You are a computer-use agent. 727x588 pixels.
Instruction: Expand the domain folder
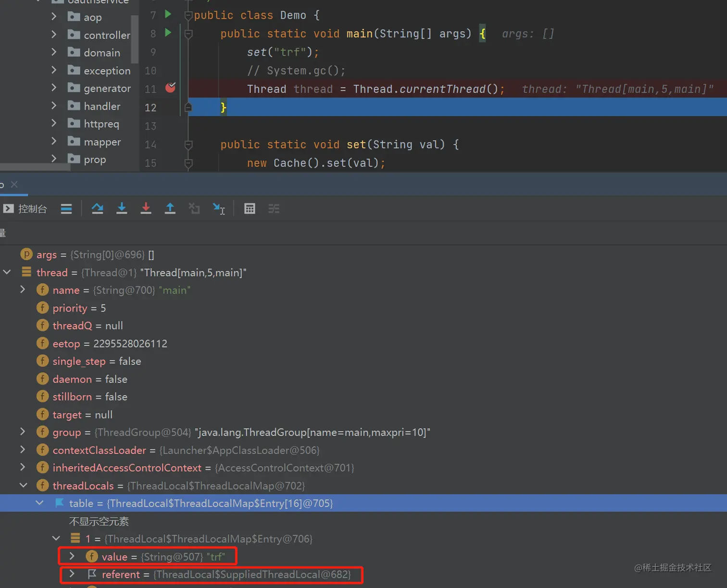tap(54, 52)
